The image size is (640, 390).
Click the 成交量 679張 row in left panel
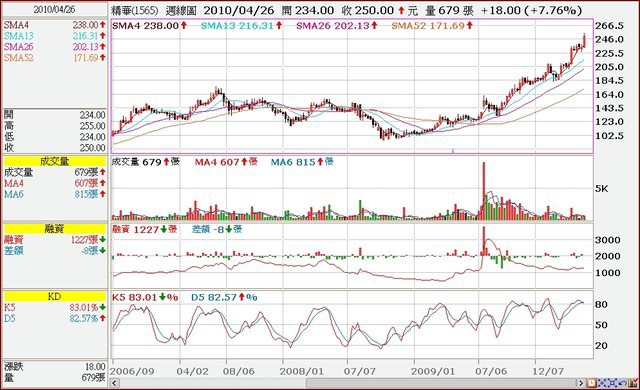pyautogui.click(x=55, y=173)
